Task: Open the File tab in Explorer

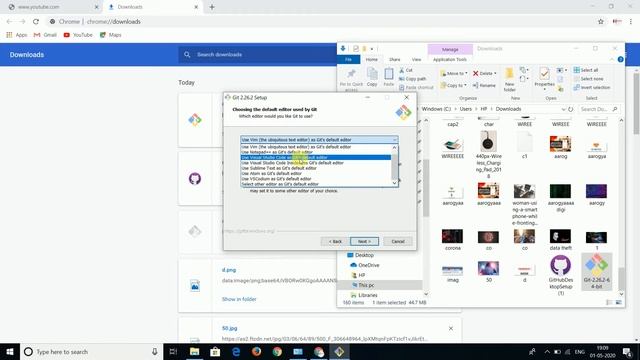Action: [x=348, y=60]
